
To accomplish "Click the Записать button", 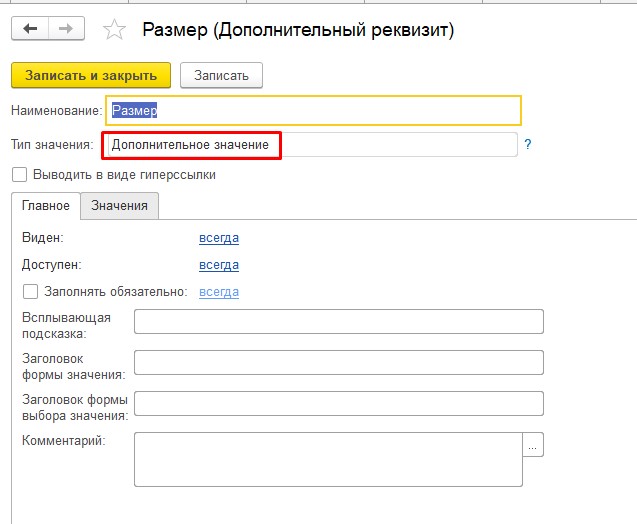I will click(x=221, y=75).
